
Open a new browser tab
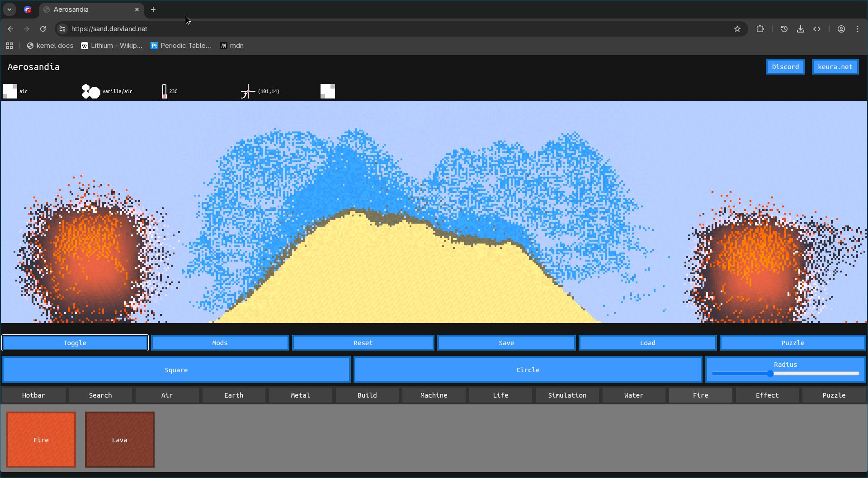point(153,9)
